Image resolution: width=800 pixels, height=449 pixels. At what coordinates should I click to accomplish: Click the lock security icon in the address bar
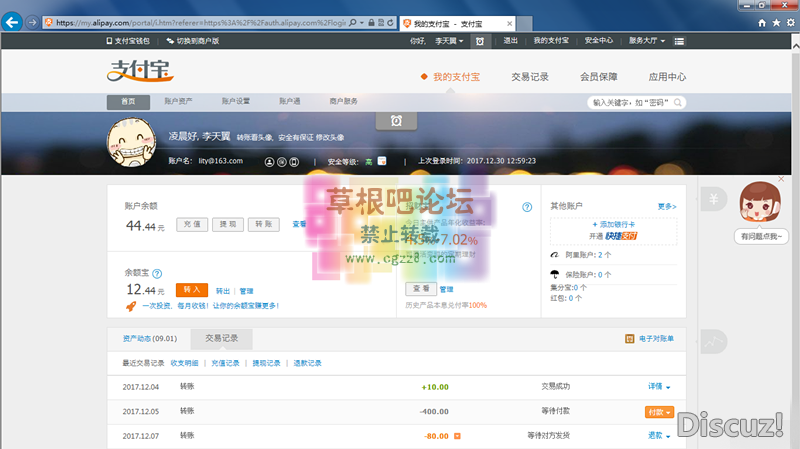click(x=371, y=23)
